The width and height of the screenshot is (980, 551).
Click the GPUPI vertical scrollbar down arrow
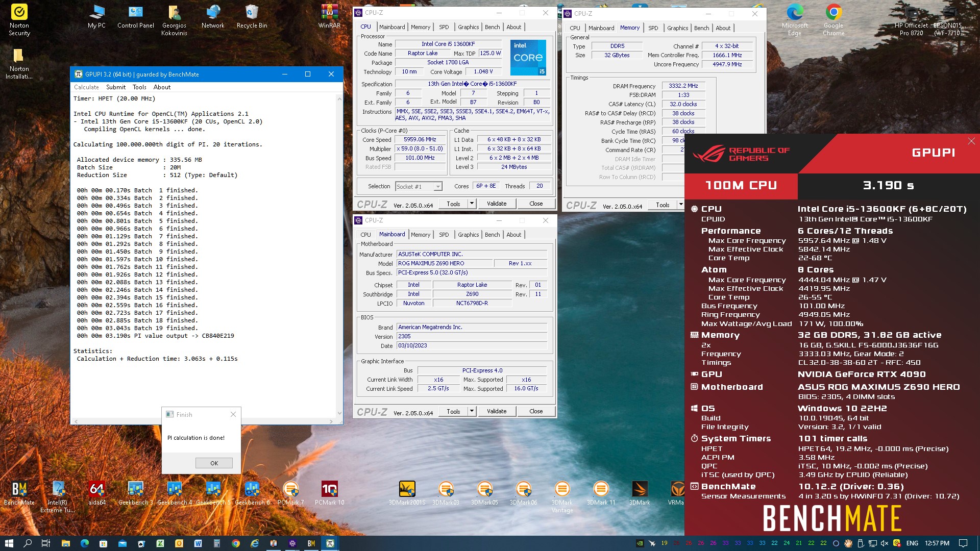tap(339, 413)
